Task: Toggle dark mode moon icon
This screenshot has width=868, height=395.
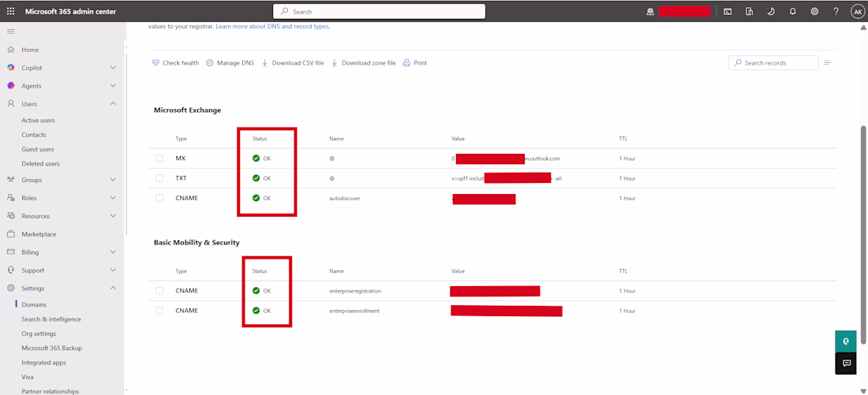Action: click(x=771, y=11)
